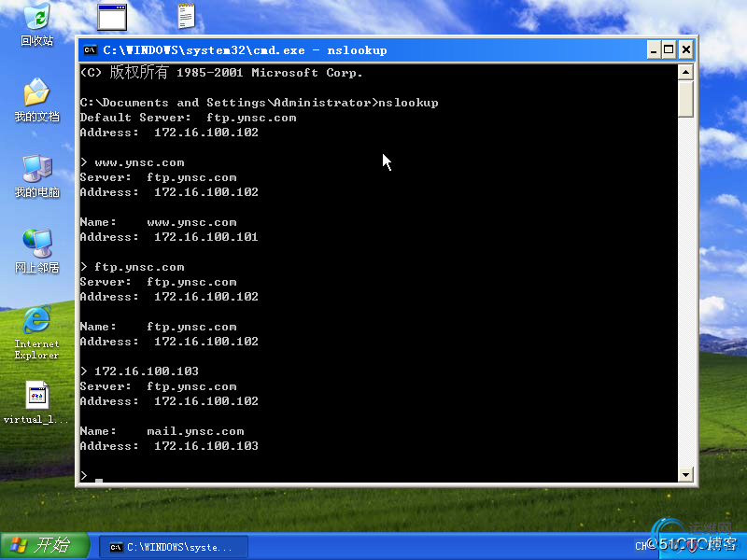Viewport: 747px width, 560px height.
Task: Select the window-shaped desktop icon beside Recycle Bin
Action: (112, 17)
